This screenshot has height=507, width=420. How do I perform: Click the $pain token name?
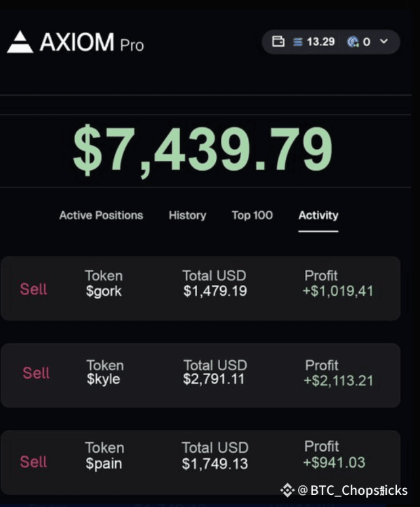click(104, 464)
